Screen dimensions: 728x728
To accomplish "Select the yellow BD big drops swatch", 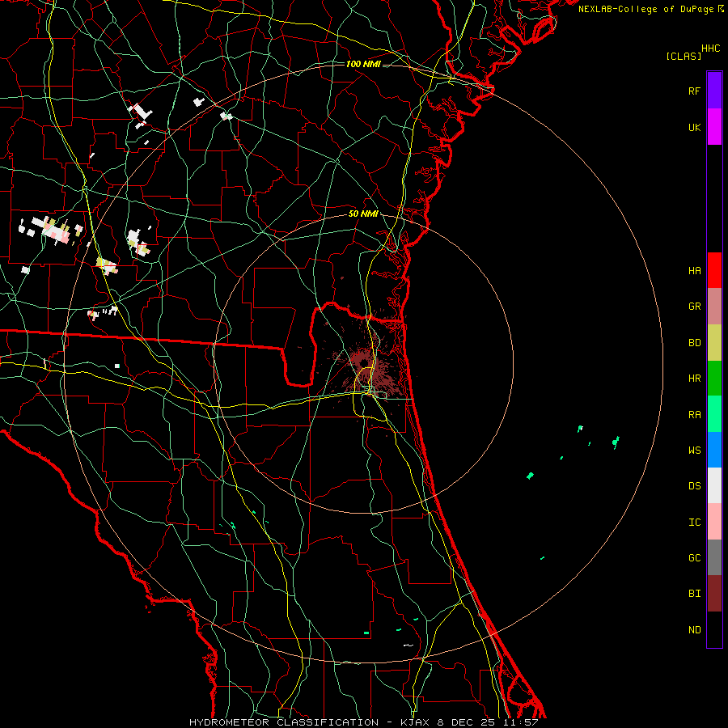I will 714,343.
